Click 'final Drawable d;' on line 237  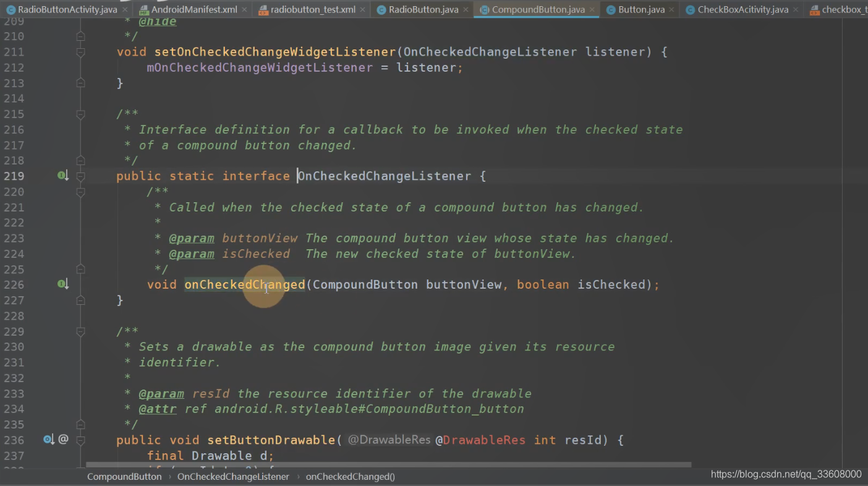pyautogui.click(x=210, y=456)
